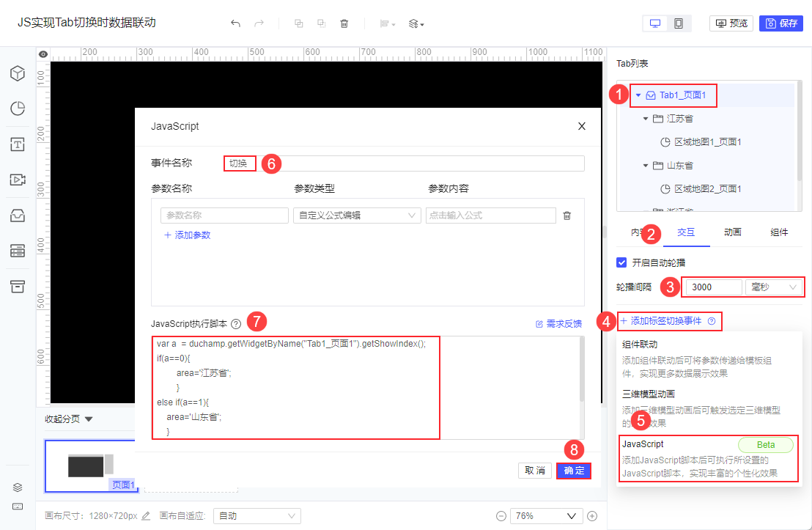This screenshot has width=812, height=530.
Task: Switch to the 组件 component tab
Action: [x=779, y=232]
